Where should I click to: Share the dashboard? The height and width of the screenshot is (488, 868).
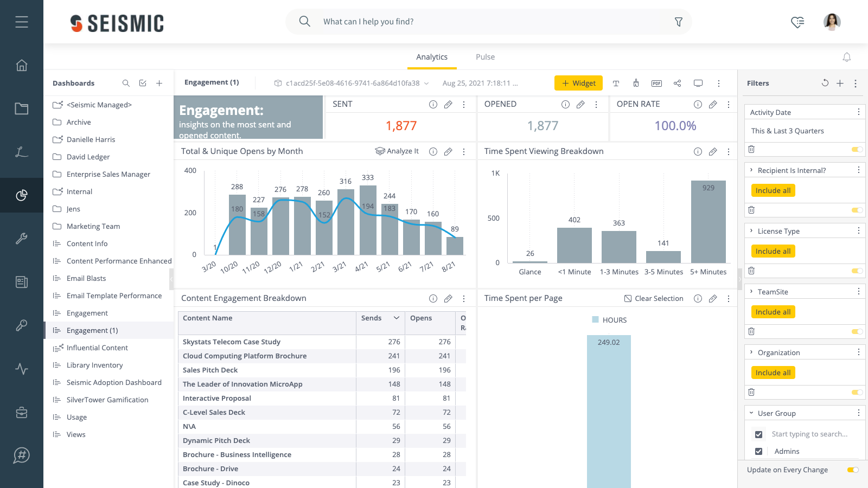pyautogui.click(x=677, y=83)
